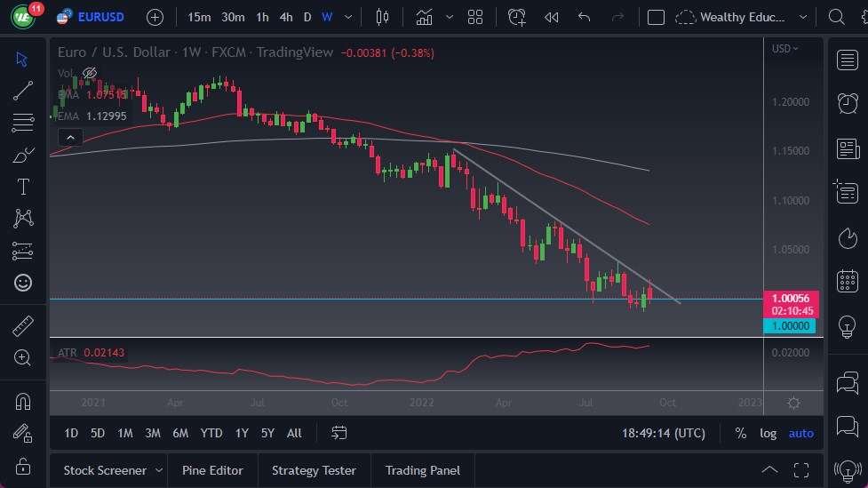The width and height of the screenshot is (868, 488).
Task: Lock all drawing tools
Action: [x=23, y=466]
